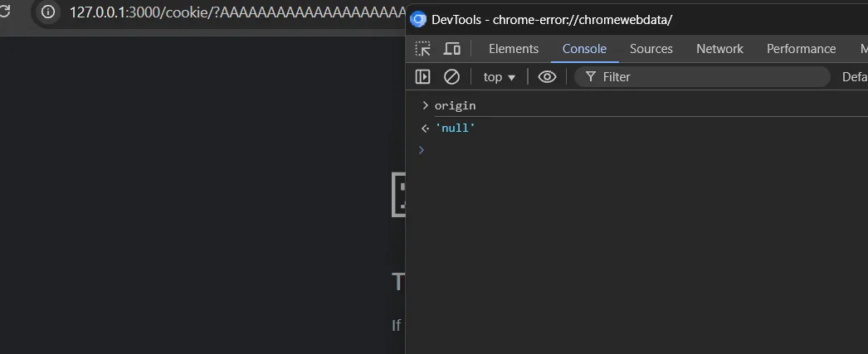Reload the page with the refresh icon

point(5,12)
